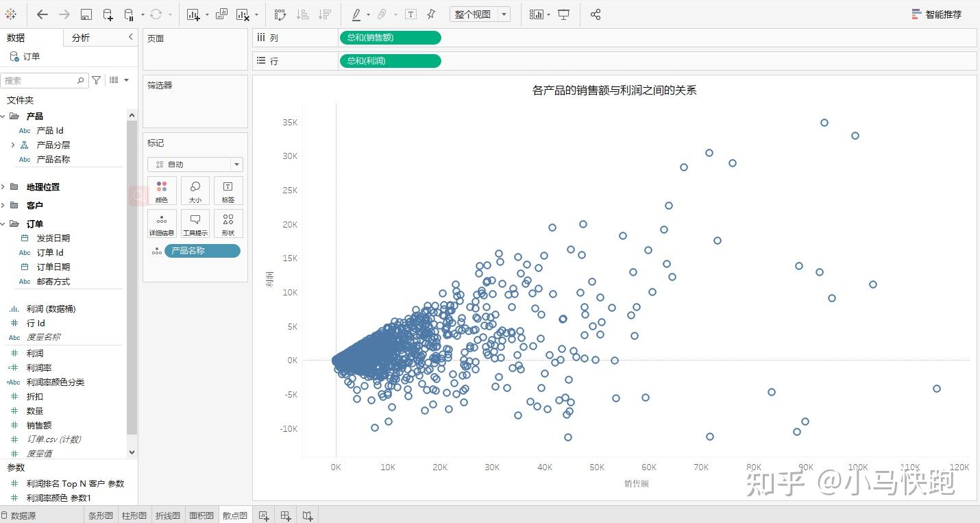Select the 利润率 measure field
The width and height of the screenshot is (980, 523).
pos(39,367)
